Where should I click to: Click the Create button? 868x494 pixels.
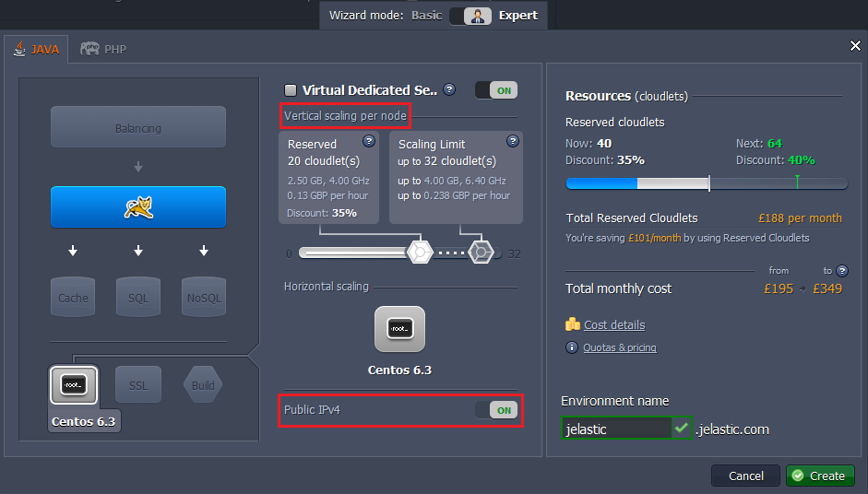pyautogui.click(x=820, y=476)
